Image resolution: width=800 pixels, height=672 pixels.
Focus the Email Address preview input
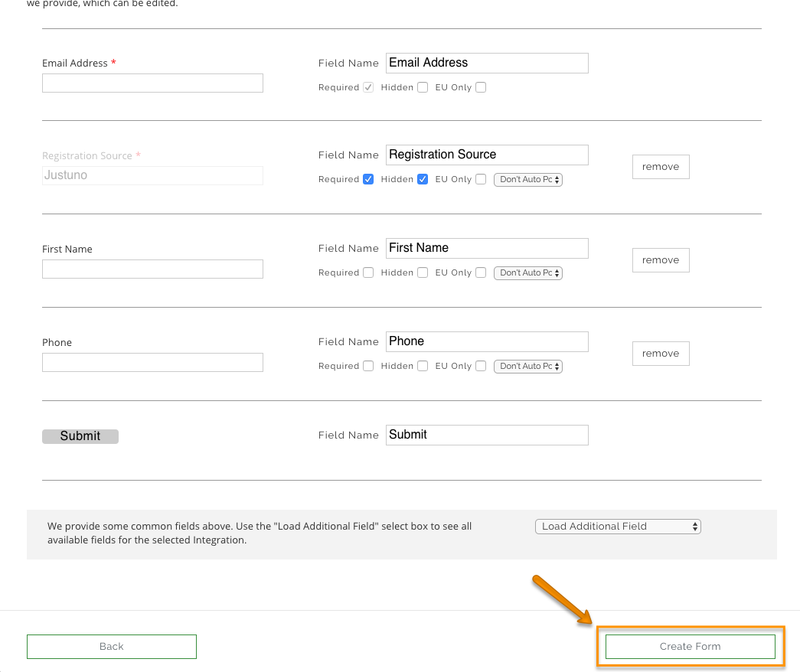coord(152,83)
